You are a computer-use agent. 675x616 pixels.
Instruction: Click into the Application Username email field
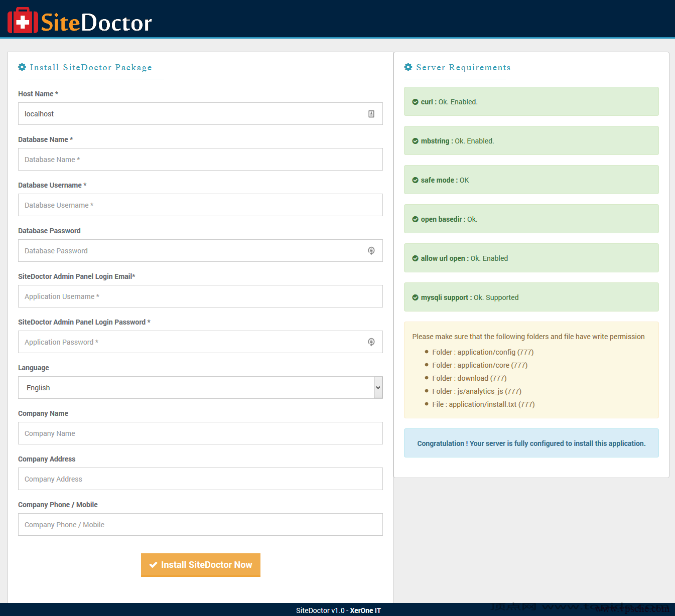point(200,296)
